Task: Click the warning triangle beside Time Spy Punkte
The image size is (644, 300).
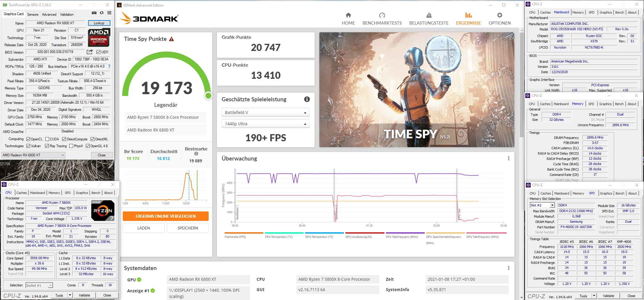Action: click(171, 39)
